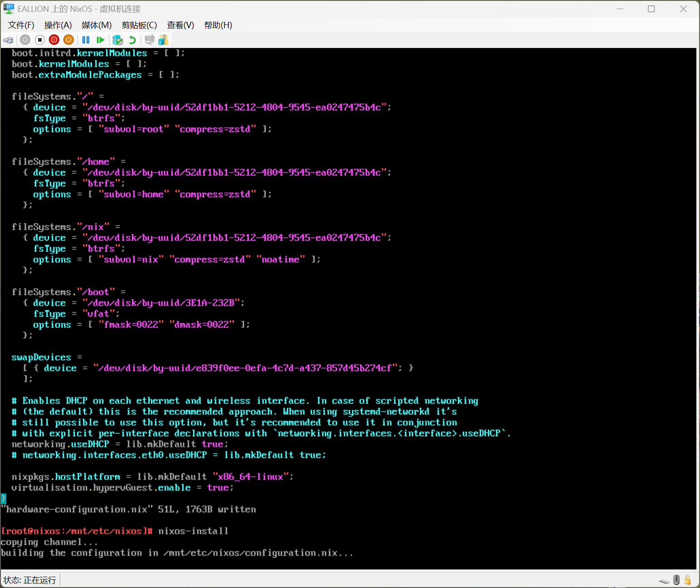Viewport: 700px width, 588px height.
Task: Turn off the VM with the stop icon
Action: point(40,40)
